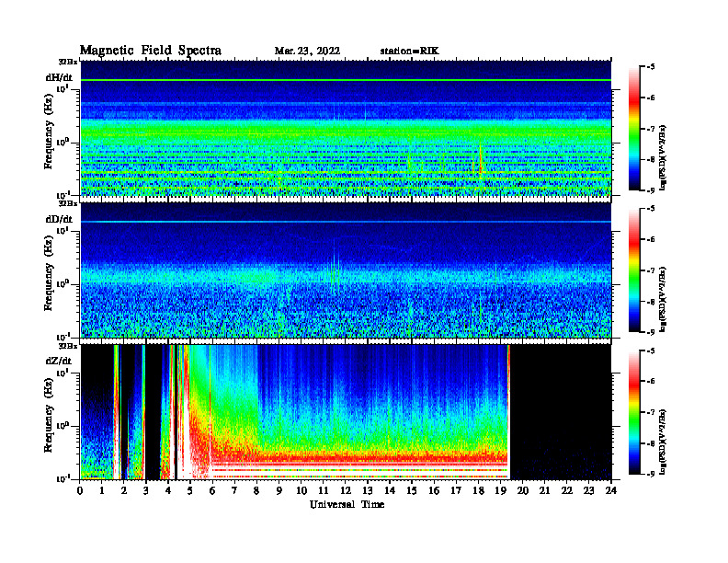Image resolution: width=728 pixels, height=563 pixels.
Task: Click the hour 9 tick label on time axis
Action: pos(279,490)
